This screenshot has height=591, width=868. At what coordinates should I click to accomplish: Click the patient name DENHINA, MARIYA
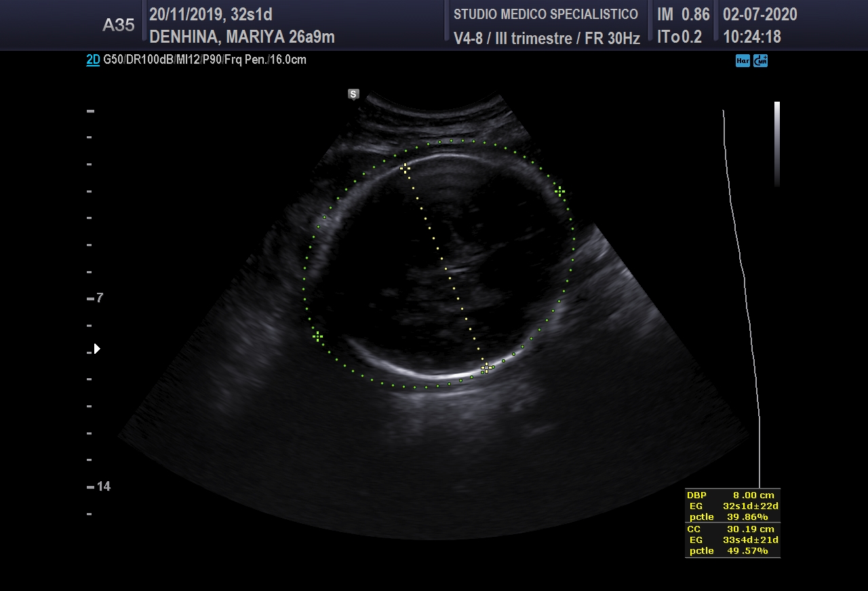coord(241,37)
